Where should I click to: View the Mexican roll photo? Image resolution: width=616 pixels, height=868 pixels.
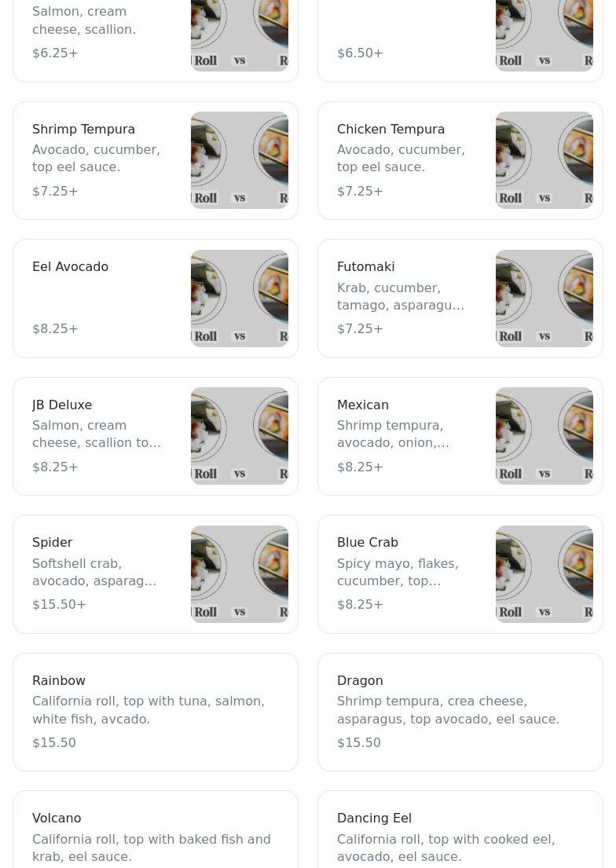point(544,436)
